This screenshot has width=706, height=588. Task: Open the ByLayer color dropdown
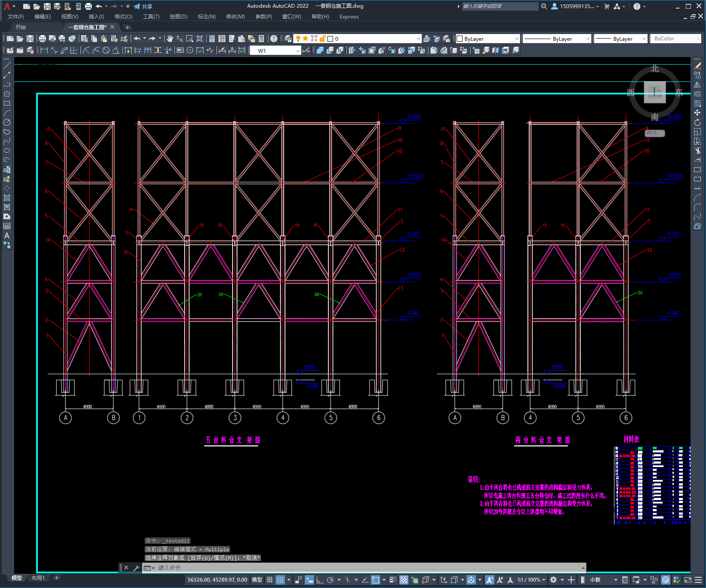coord(488,39)
